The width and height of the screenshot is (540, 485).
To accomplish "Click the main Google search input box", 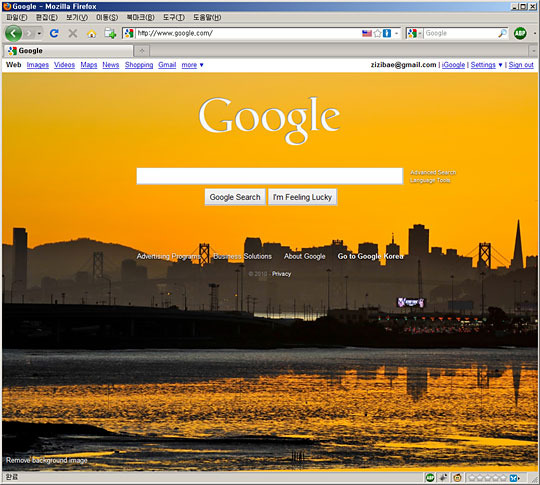I will click(x=270, y=176).
